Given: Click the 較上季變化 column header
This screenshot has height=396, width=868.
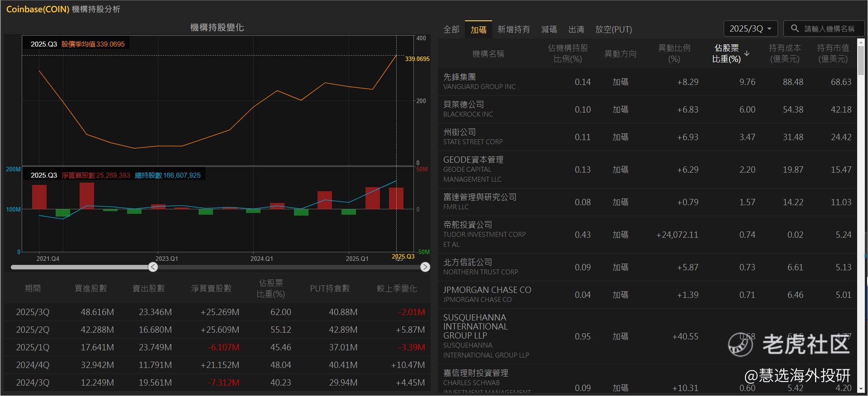Looking at the screenshot, I should click(397, 288).
